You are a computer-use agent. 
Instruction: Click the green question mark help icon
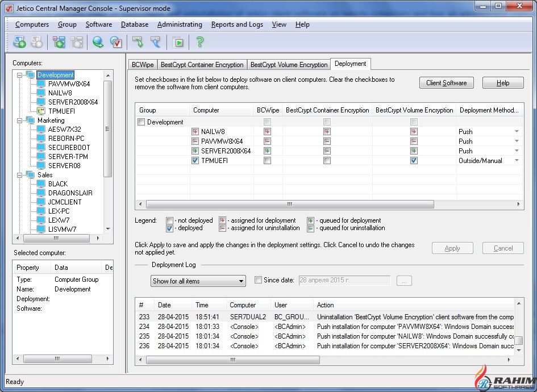pyautogui.click(x=199, y=42)
